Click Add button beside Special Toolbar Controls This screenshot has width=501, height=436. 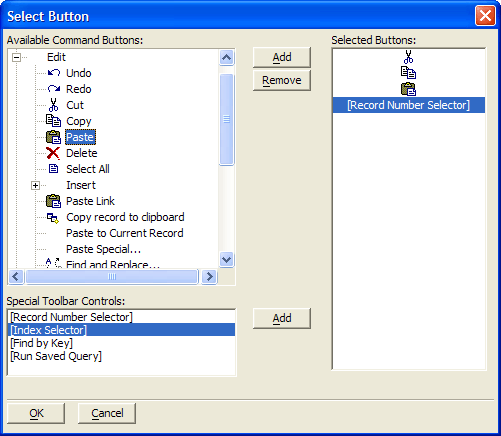click(282, 318)
